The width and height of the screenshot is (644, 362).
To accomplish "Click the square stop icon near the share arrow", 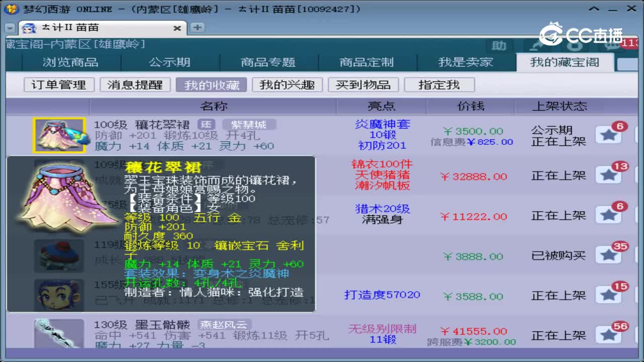I will [575, 46].
